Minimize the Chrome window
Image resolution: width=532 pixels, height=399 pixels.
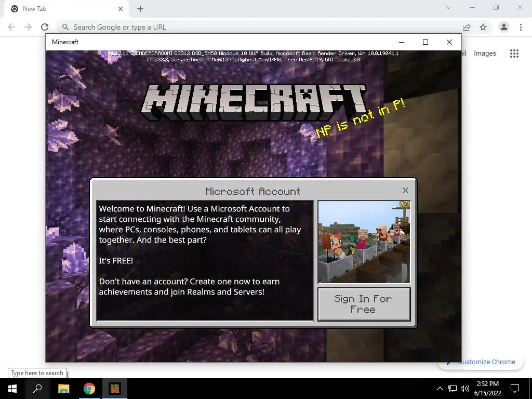click(472, 7)
